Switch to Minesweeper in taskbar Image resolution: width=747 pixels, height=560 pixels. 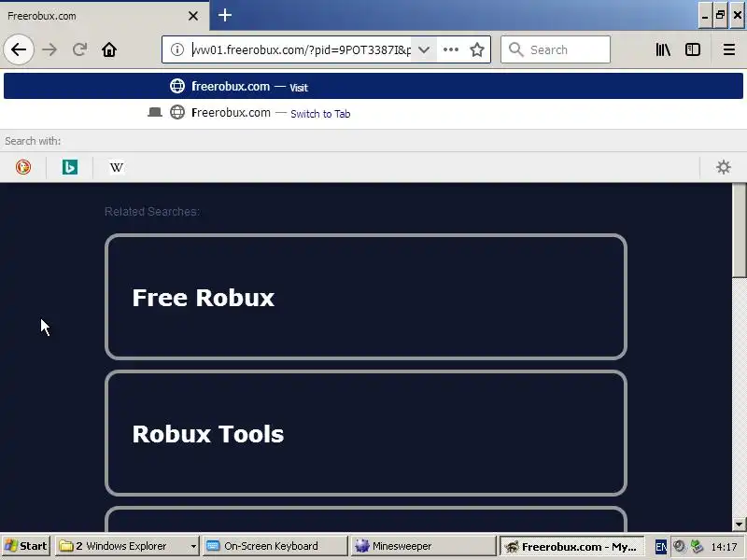[x=424, y=546]
